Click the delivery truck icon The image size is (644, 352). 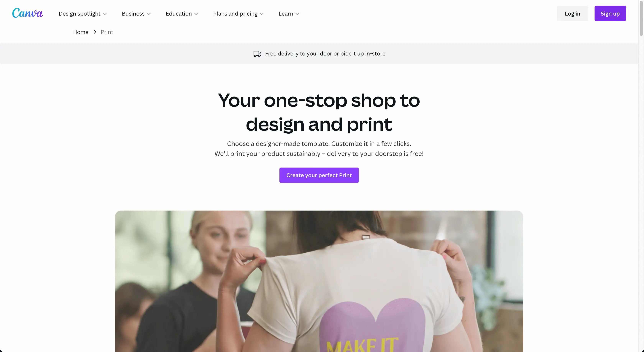(x=257, y=54)
